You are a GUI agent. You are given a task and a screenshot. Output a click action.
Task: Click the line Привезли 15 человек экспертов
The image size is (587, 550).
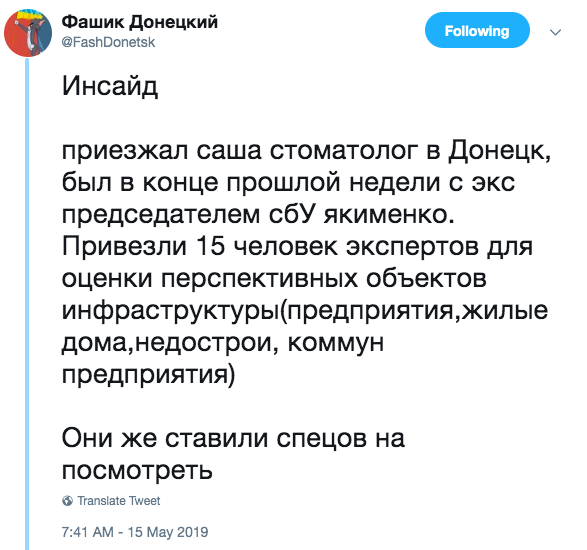click(297, 247)
